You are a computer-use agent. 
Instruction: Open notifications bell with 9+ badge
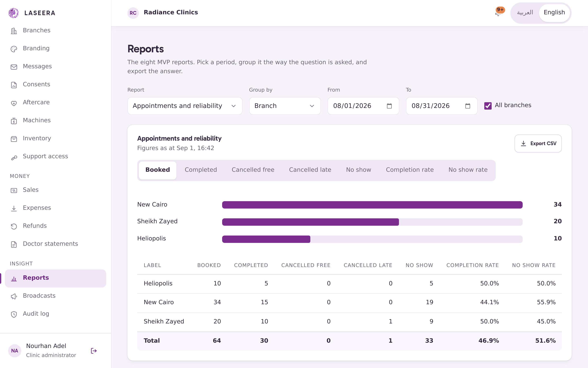498,13
